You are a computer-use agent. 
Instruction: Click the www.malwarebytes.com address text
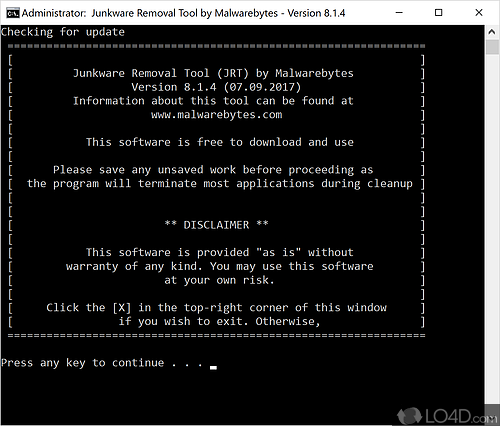[x=217, y=115]
